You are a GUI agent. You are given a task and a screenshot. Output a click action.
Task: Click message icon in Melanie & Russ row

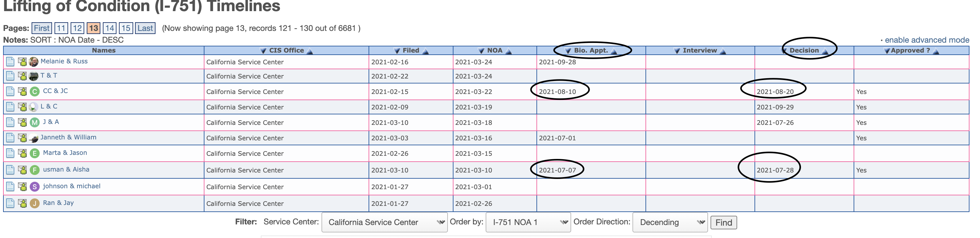click(22, 62)
